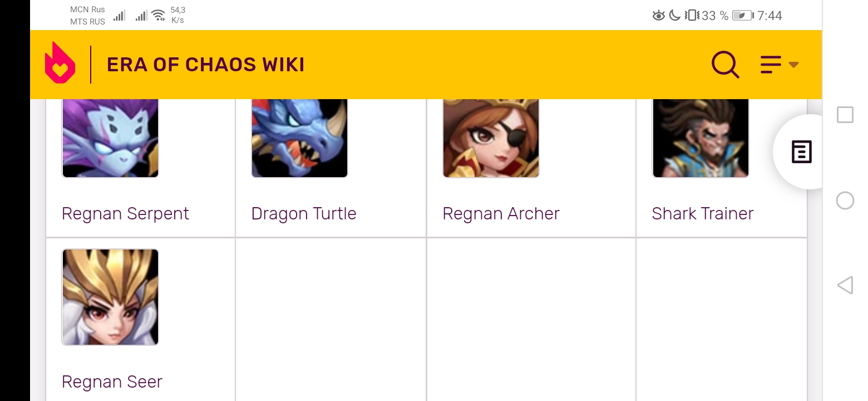Tap the search magnifier icon
Image resolution: width=868 pixels, height=401 pixels.
pyautogui.click(x=726, y=65)
